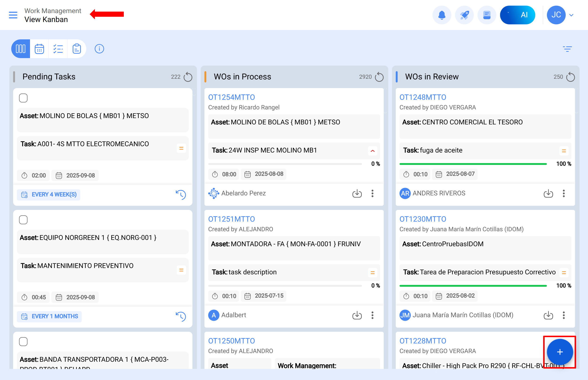Screen dimensions: 588x380
Task: Switch to the calendar view
Action: pos(39,48)
